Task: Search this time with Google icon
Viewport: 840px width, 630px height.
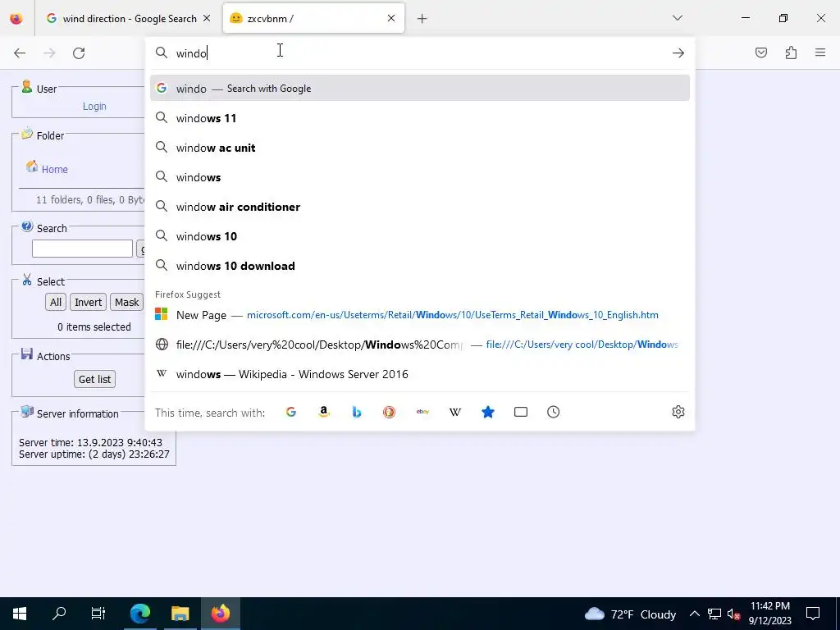Action: click(x=291, y=412)
